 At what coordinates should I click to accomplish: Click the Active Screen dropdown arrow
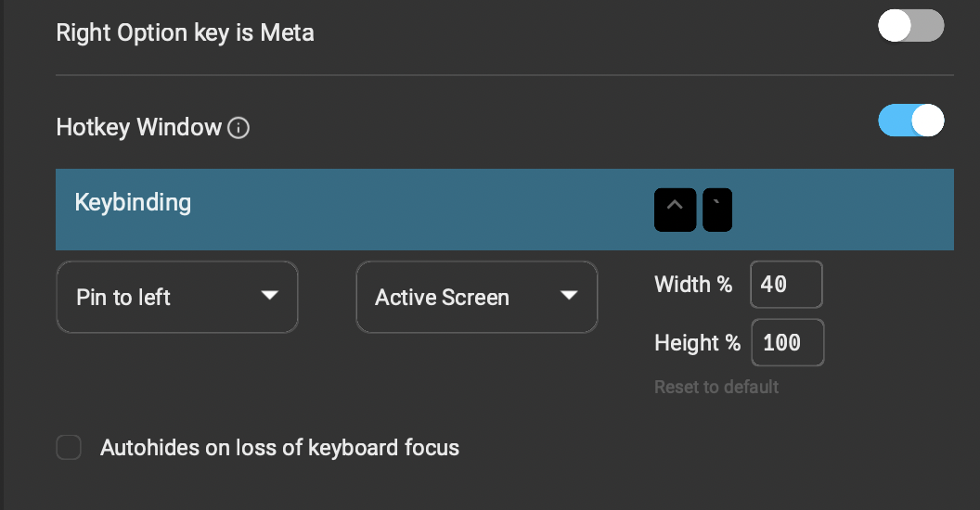click(569, 295)
